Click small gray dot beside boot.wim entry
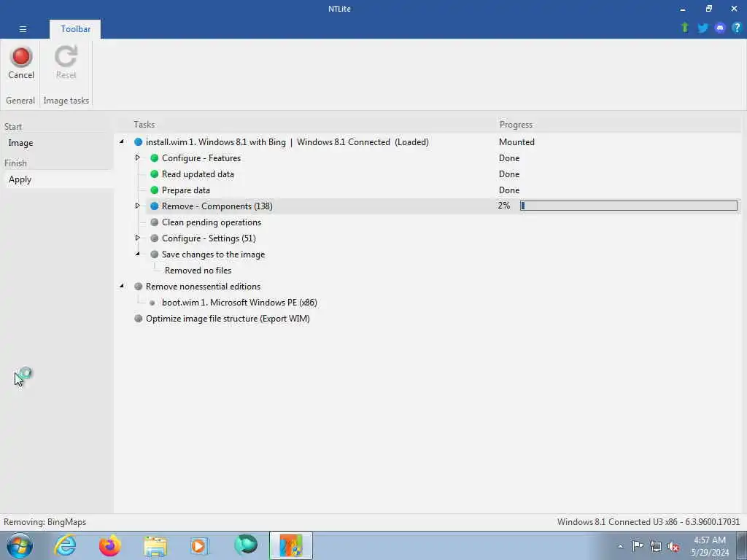Viewport: 747px width, 560px height. 152,303
